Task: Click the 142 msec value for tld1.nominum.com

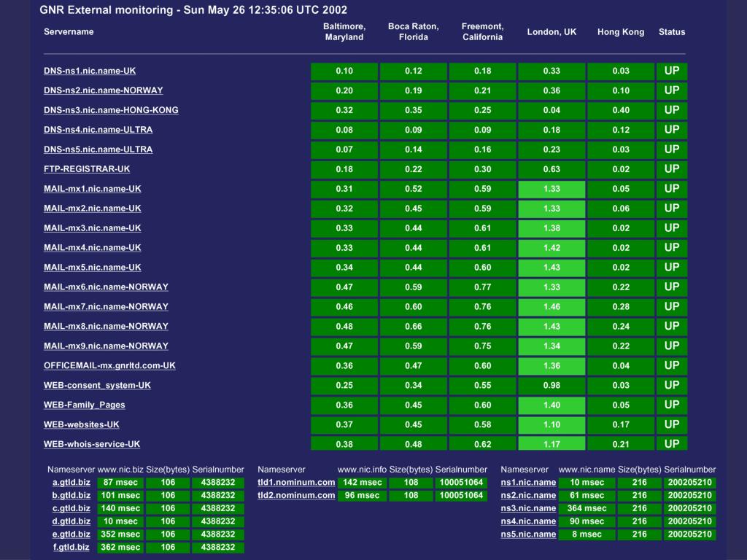Action: click(x=363, y=483)
